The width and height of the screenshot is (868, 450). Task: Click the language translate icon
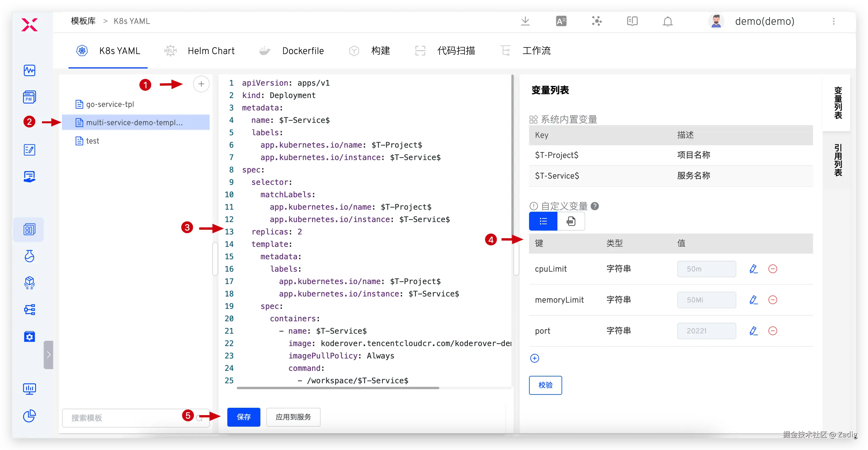[x=561, y=21]
